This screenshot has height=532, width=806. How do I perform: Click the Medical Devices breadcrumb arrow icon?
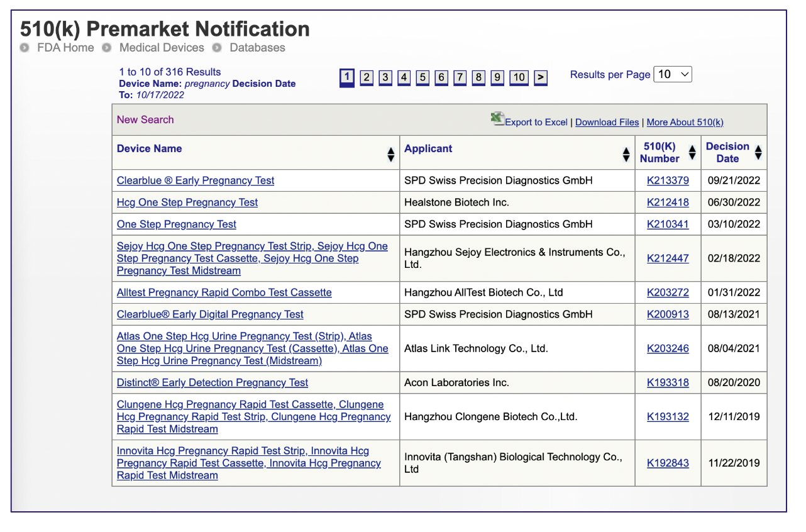(106, 47)
